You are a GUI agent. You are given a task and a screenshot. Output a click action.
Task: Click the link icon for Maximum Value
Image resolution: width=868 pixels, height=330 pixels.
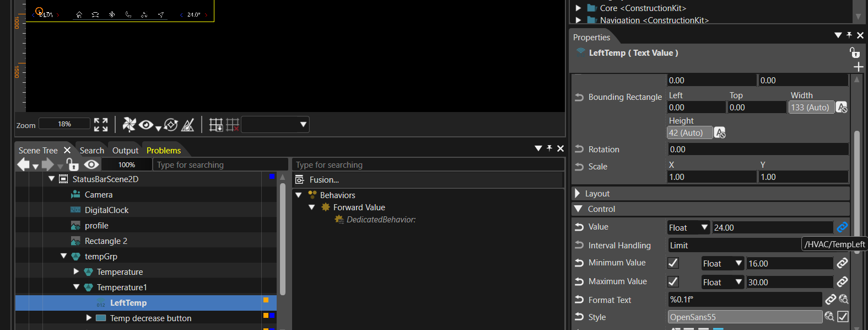coord(842,281)
